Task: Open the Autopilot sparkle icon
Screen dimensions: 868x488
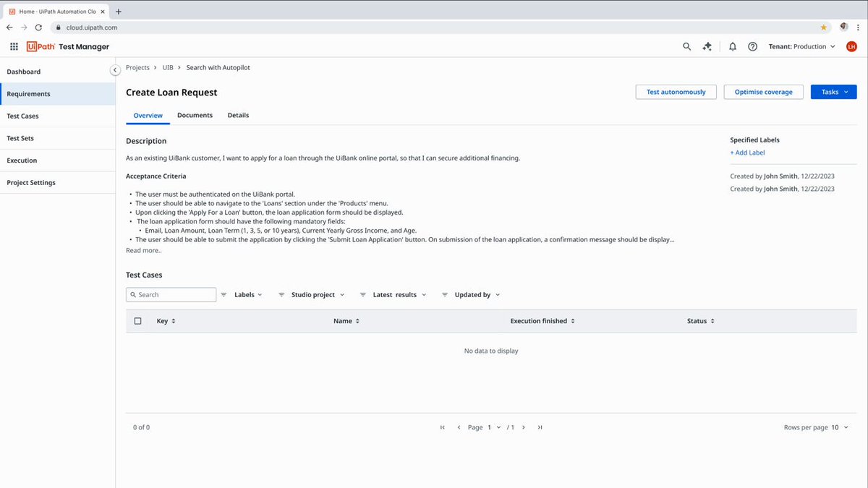Action: [x=707, y=46]
